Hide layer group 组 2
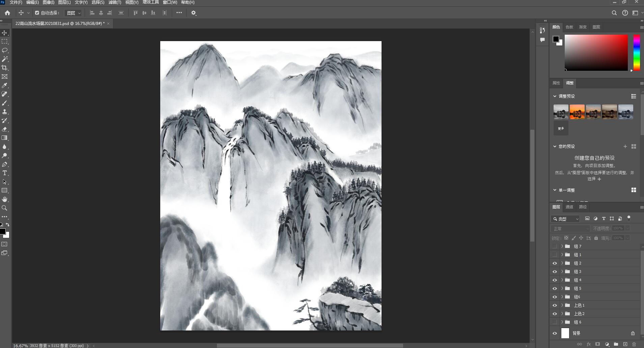Image resolution: width=644 pixels, height=348 pixels. [555, 263]
